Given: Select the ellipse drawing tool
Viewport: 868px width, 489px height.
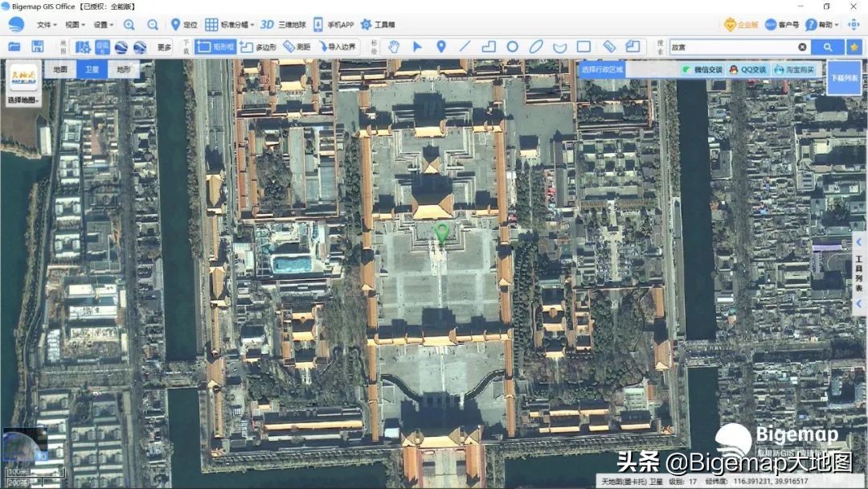Looking at the screenshot, I should 536,47.
